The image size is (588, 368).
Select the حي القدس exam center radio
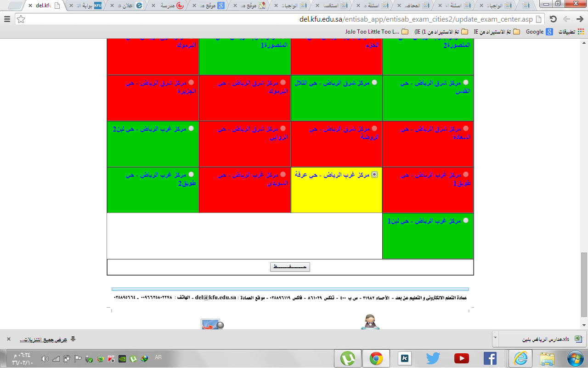[466, 82]
